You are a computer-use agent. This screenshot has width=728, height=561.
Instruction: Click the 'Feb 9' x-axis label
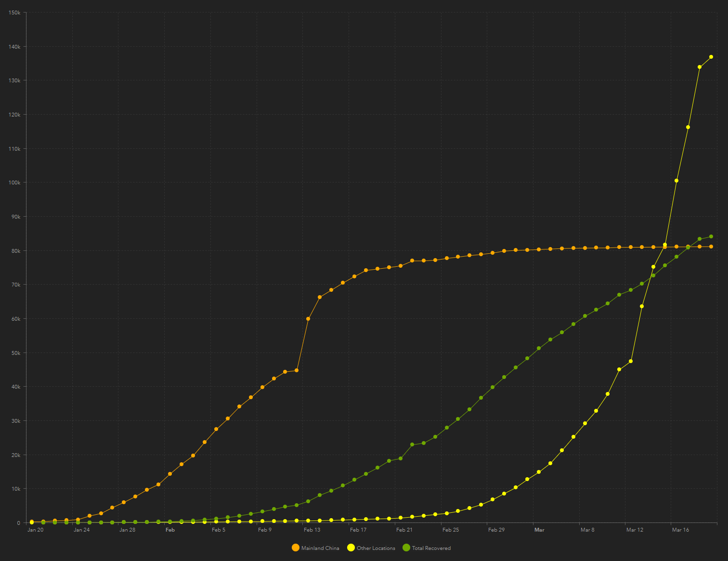point(265,530)
